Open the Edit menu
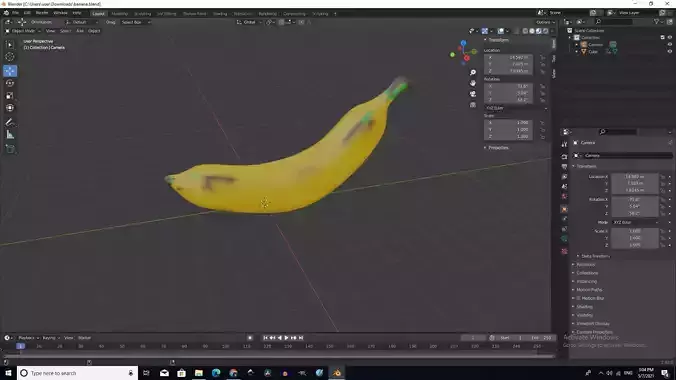676x380 pixels. point(27,13)
